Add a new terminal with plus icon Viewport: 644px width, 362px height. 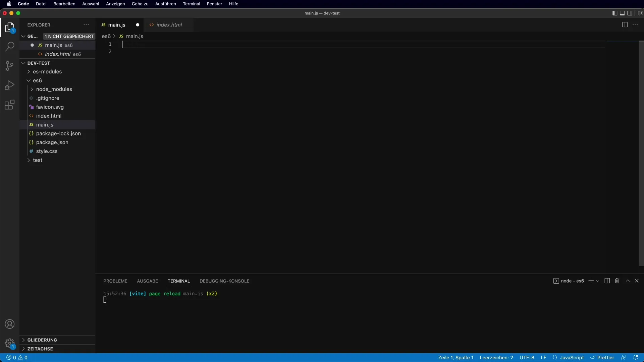pyautogui.click(x=591, y=281)
